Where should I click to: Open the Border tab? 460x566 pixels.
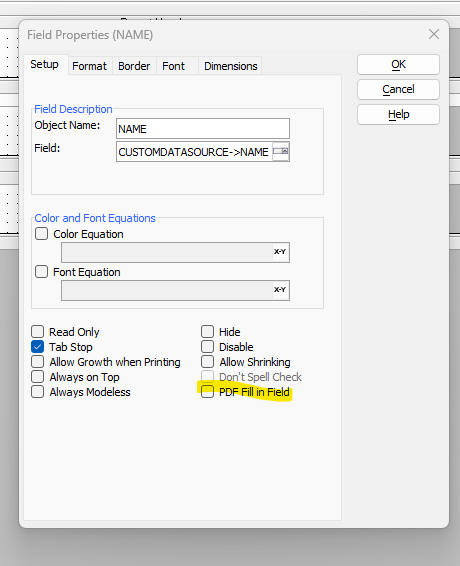134,66
